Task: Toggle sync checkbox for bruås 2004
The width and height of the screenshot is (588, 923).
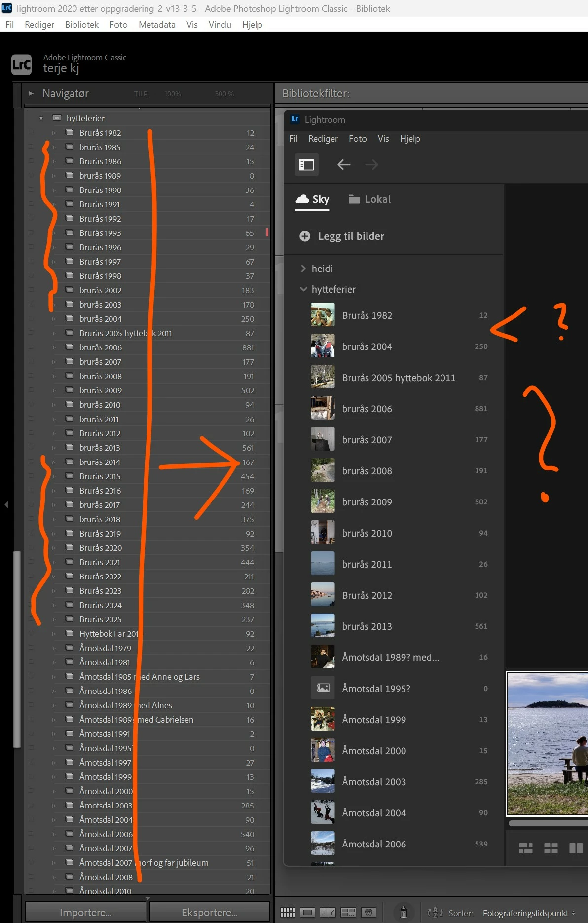Action: tap(31, 318)
